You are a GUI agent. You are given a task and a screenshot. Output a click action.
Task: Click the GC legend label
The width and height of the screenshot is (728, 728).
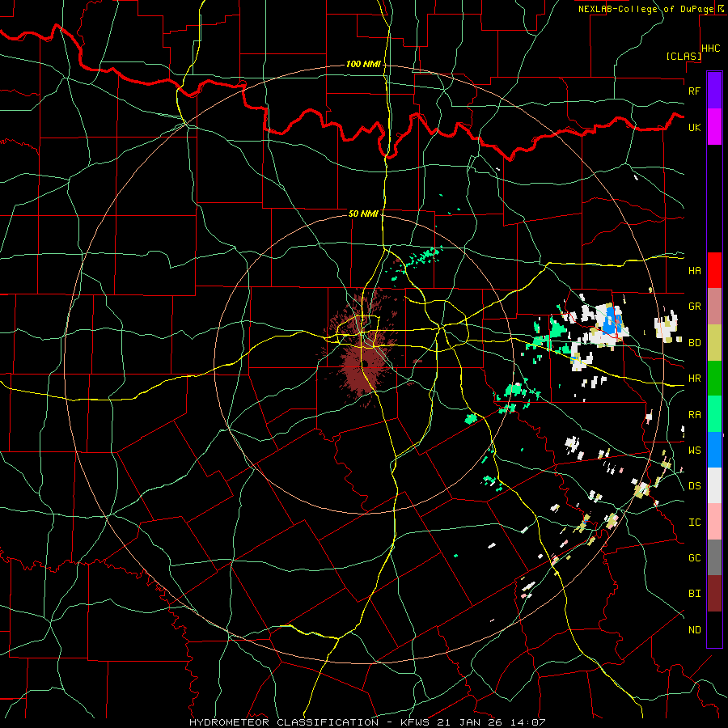694,558
